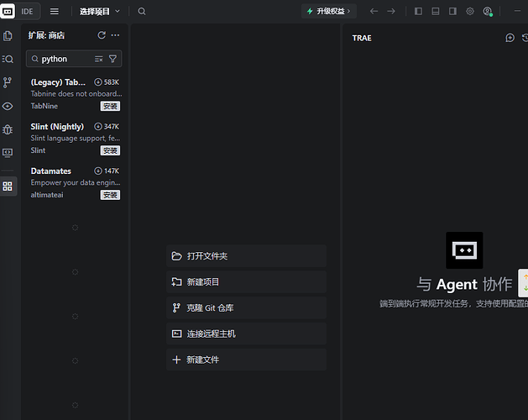The height and width of the screenshot is (420, 528).
Task: Open the Search view in activity bar
Action: (x=8, y=60)
